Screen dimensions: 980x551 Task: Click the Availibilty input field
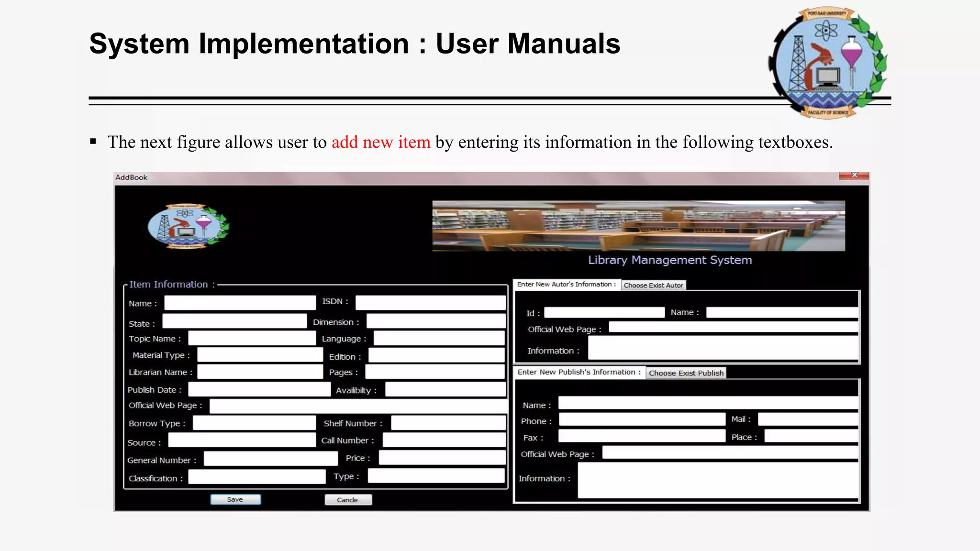(x=445, y=389)
